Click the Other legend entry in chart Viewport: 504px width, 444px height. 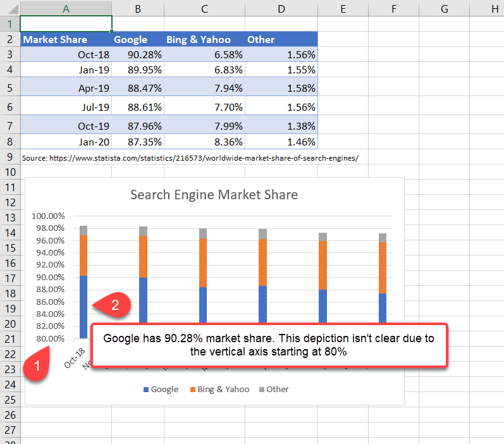274,390
